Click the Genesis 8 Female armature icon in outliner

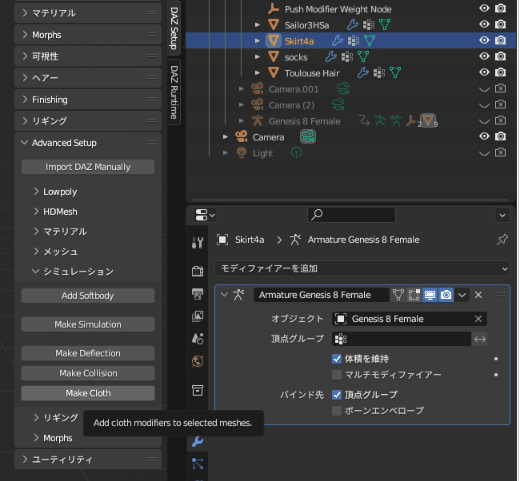point(257,121)
